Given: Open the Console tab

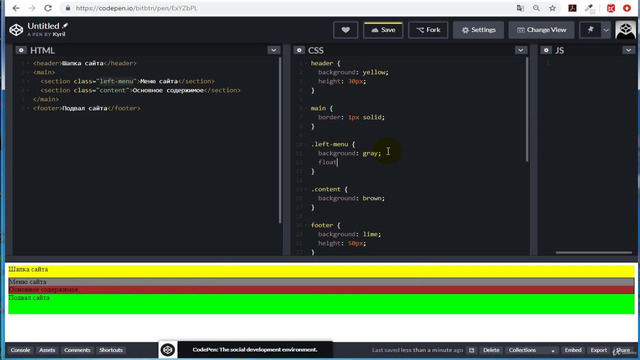Looking at the screenshot, I should point(20,350).
